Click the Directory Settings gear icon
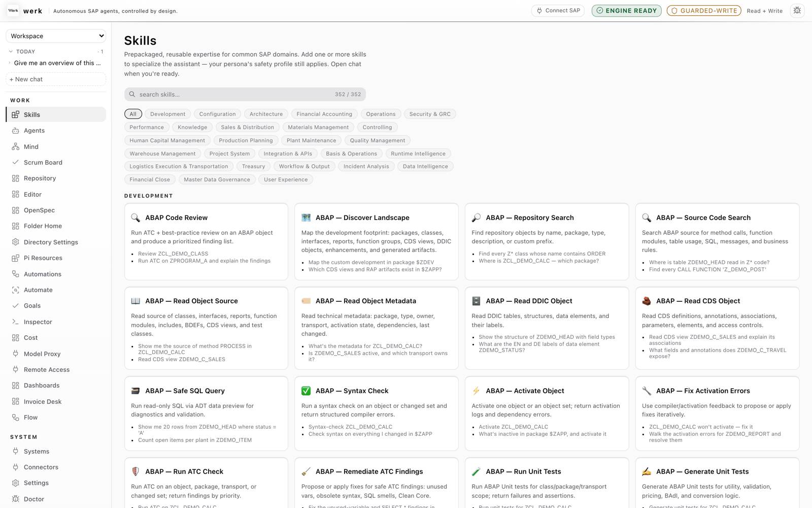Image resolution: width=812 pixels, height=508 pixels. pos(16,242)
